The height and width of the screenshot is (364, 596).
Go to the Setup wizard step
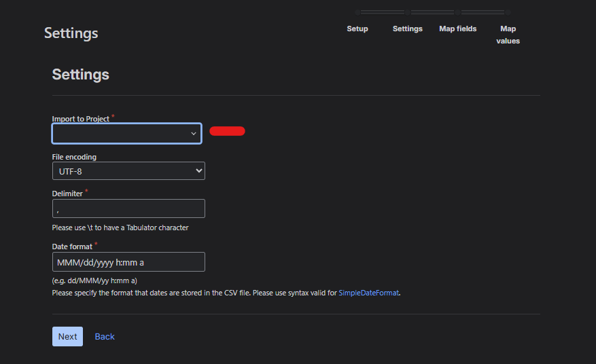pyautogui.click(x=357, y=29)
